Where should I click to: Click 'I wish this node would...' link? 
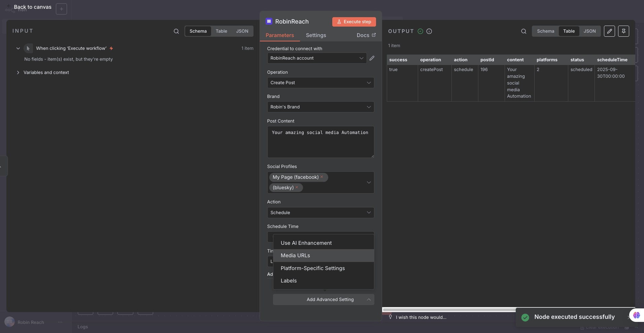[421, 317]
